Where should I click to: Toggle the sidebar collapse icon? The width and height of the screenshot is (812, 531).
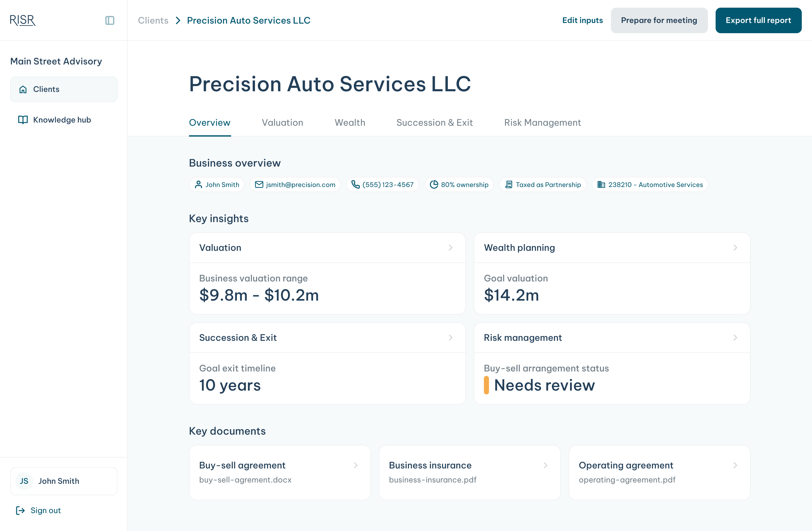109,20
